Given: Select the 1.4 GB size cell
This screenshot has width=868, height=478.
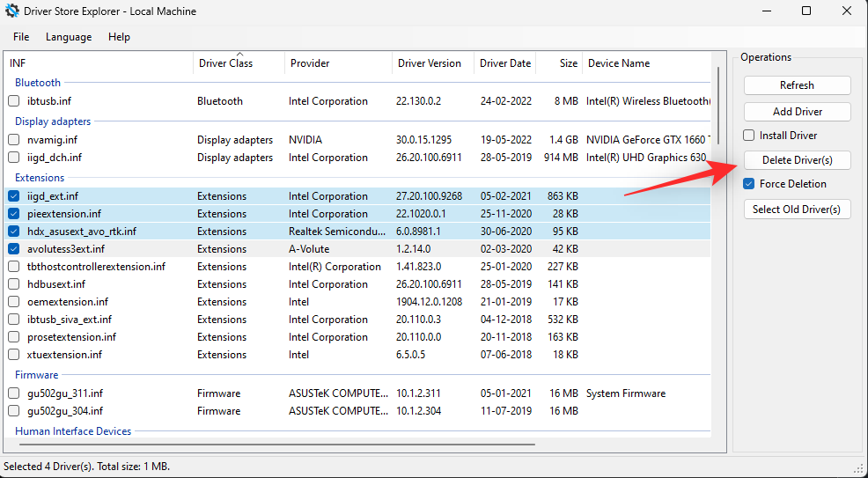Looking at the screenshot, I should (562, 140).
